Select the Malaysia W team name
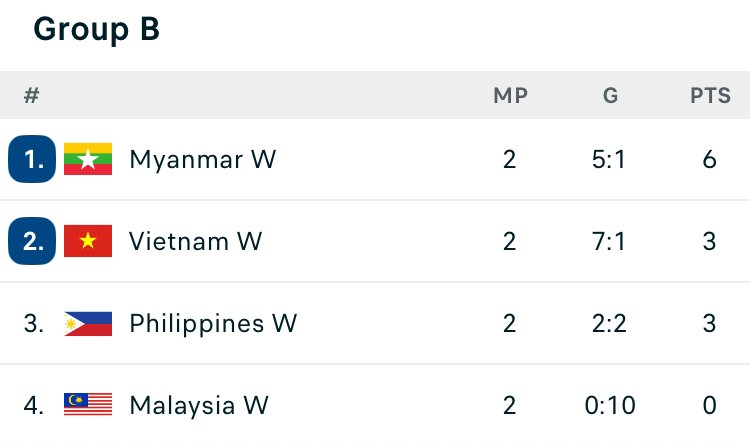Viewport: 750px width, 444px height. pos(199,405)
